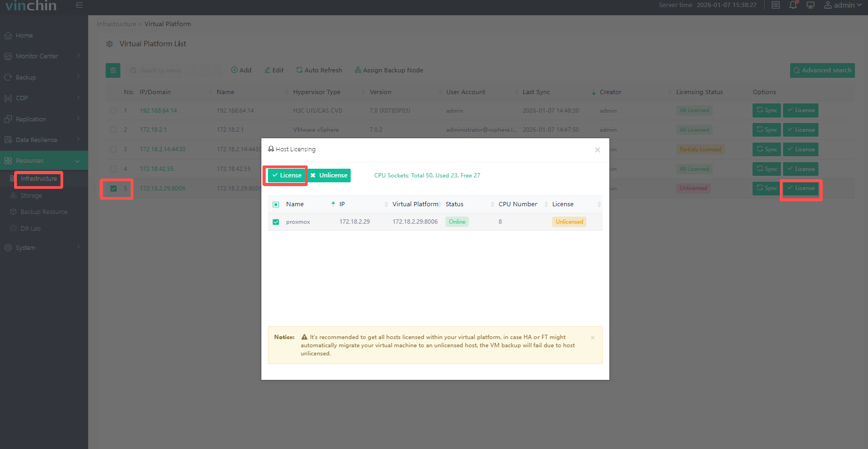Open Infrastructure in the sidebar
Viewport: 868px width, 449px height.
pos(39,179)
